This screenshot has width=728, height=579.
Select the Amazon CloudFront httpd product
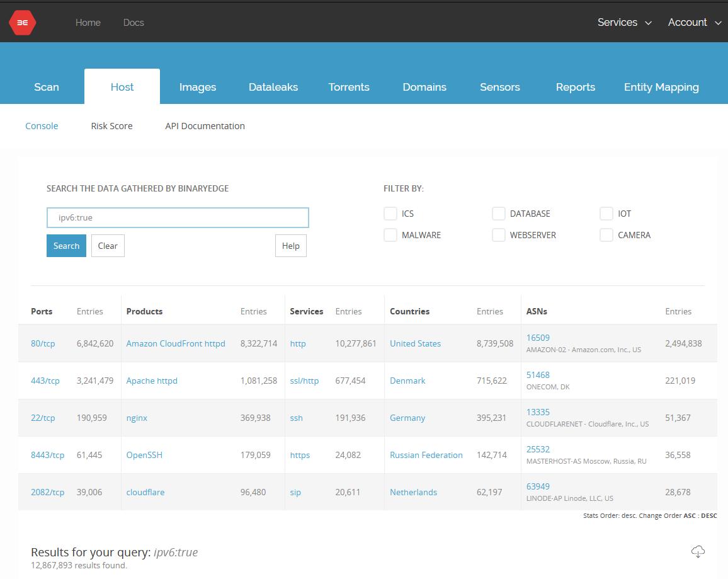point(176,343)
